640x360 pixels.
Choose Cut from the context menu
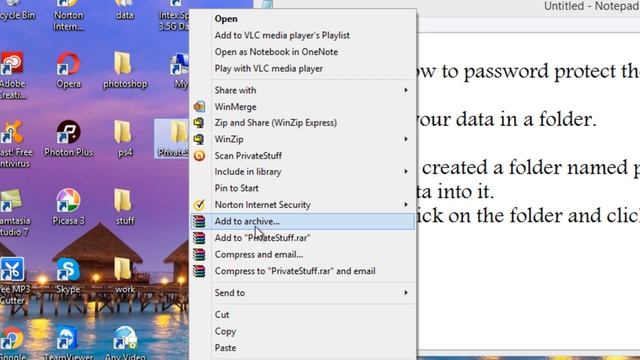tap(303, 315)
